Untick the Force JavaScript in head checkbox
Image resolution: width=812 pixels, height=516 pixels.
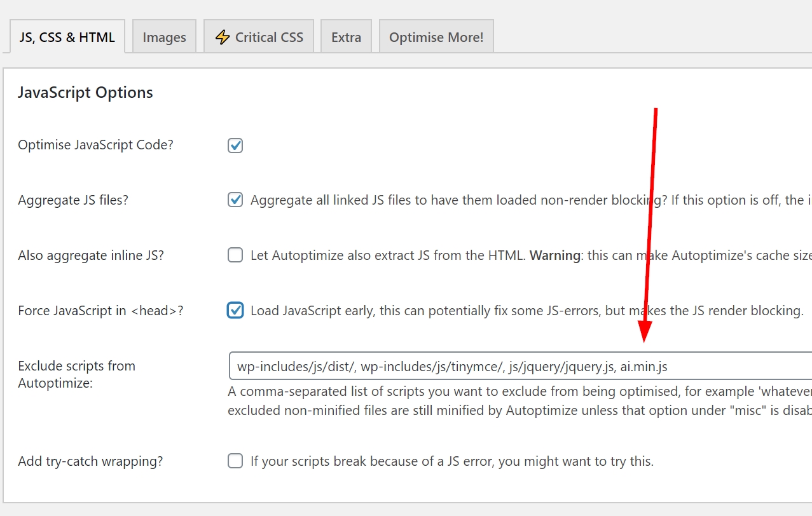(x=235, y=311)
